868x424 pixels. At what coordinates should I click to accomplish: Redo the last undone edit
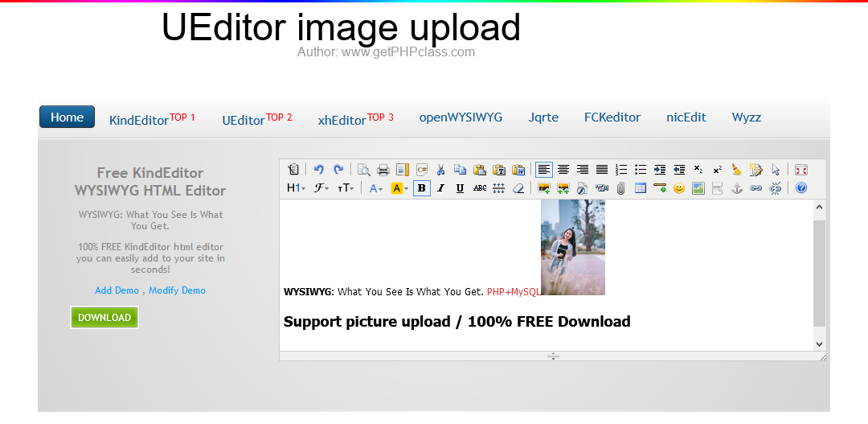[x=338, y=170]
